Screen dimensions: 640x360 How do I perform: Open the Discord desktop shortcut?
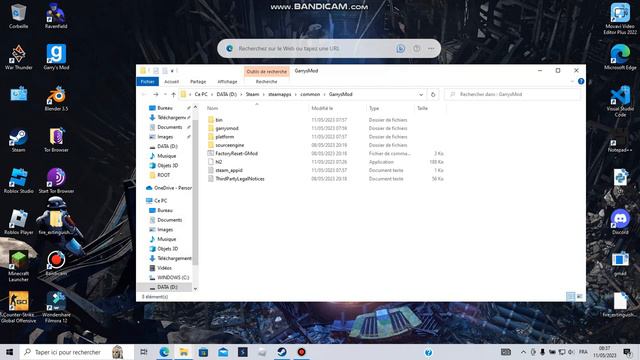[620, 222]
